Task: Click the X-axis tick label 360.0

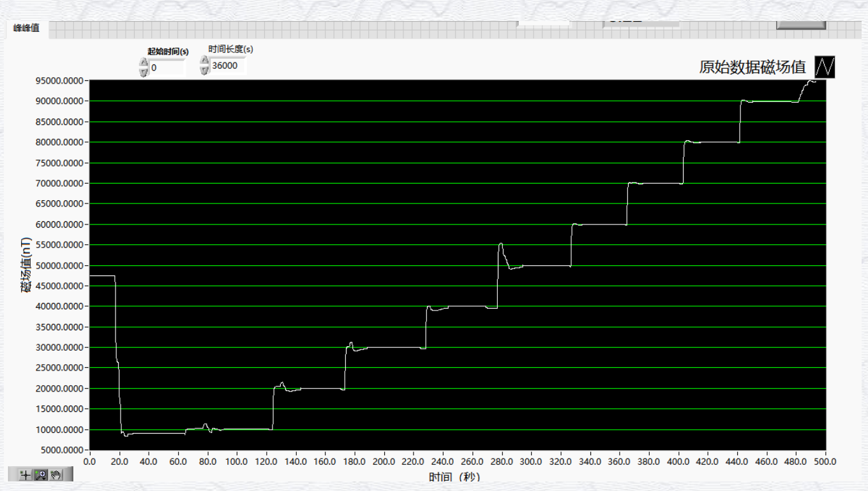Action: pos(620,460)
